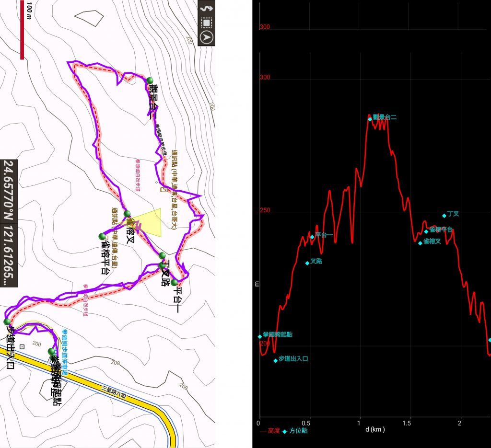Screen dimensions: 491x448
Task: Select the 丁叉 point on elevation chart
Action: (444, 216)
